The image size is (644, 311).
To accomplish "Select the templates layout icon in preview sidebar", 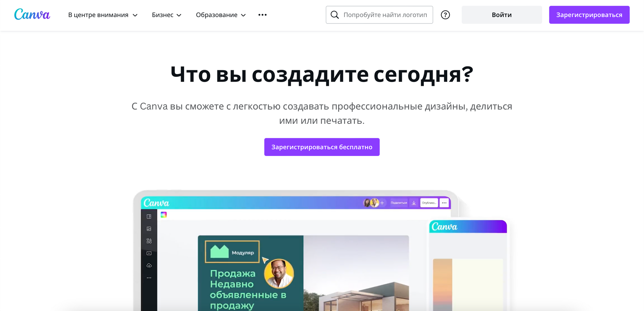I will tap(149, 216).
